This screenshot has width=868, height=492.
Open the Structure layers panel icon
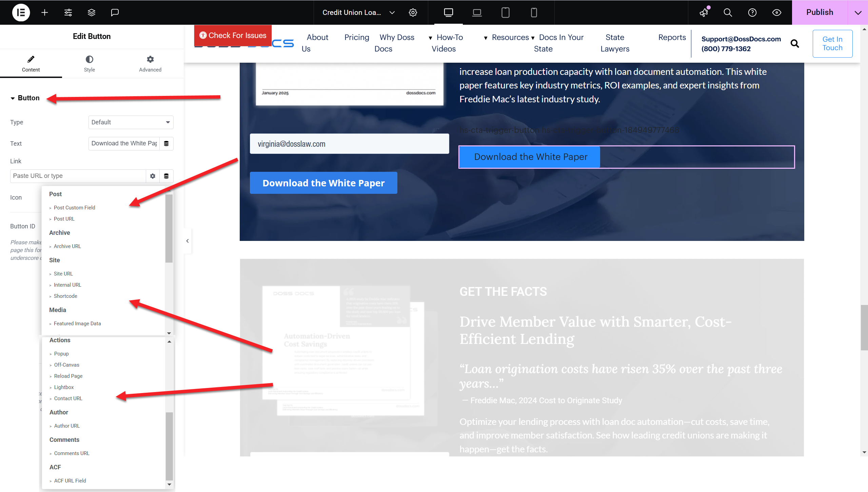point(91,13)
